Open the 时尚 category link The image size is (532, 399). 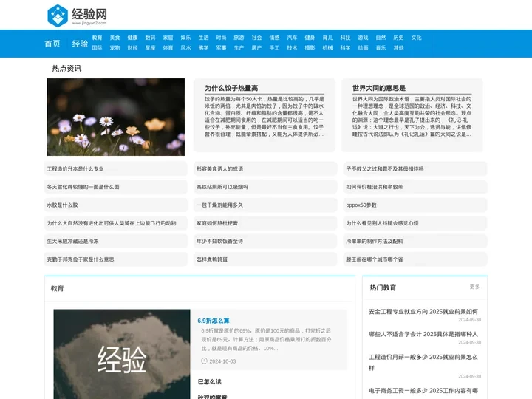pos(221,38)
